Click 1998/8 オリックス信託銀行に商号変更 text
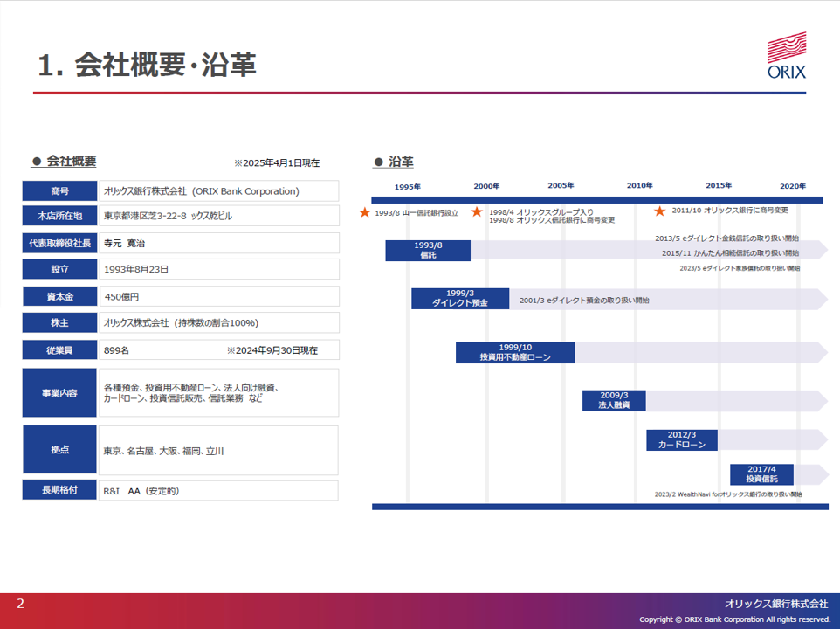The width and height of the screenshot is (840, 629). [552, 220]
